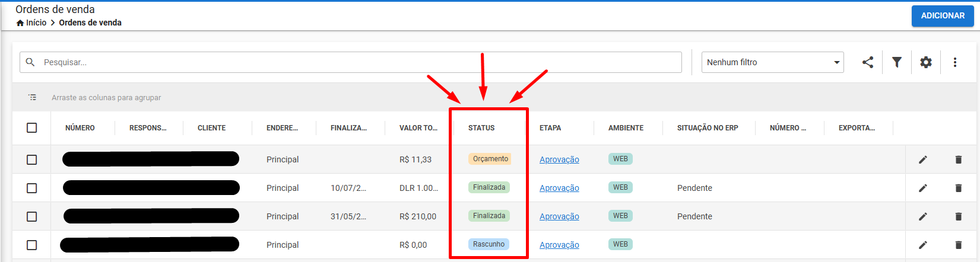
Task: Sort by the RESPONS... column header
Action: coord(148,128)
